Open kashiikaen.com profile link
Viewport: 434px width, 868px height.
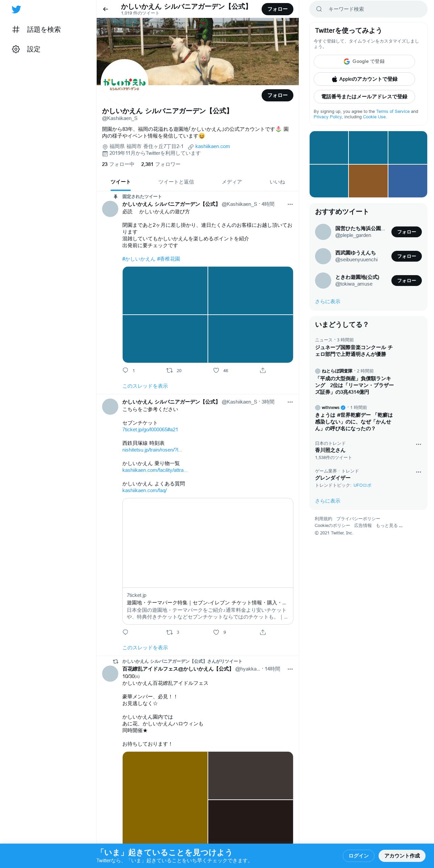(x=213, y=146)
